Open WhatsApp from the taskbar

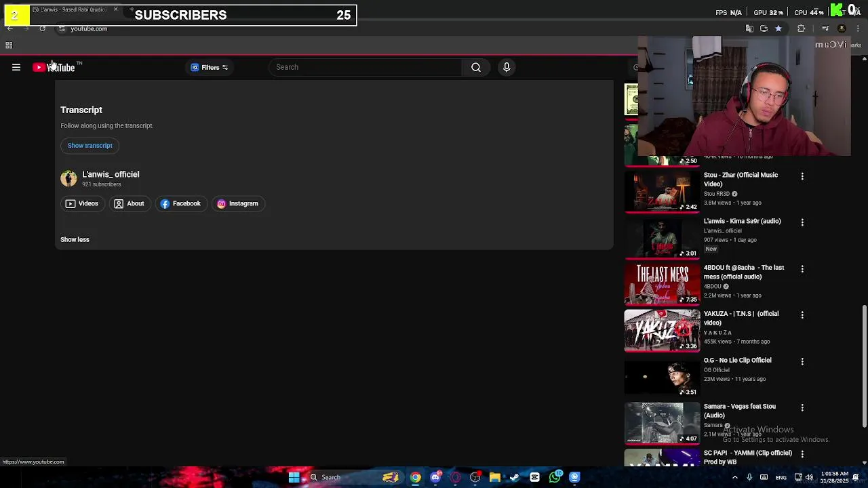pos(555,477)
